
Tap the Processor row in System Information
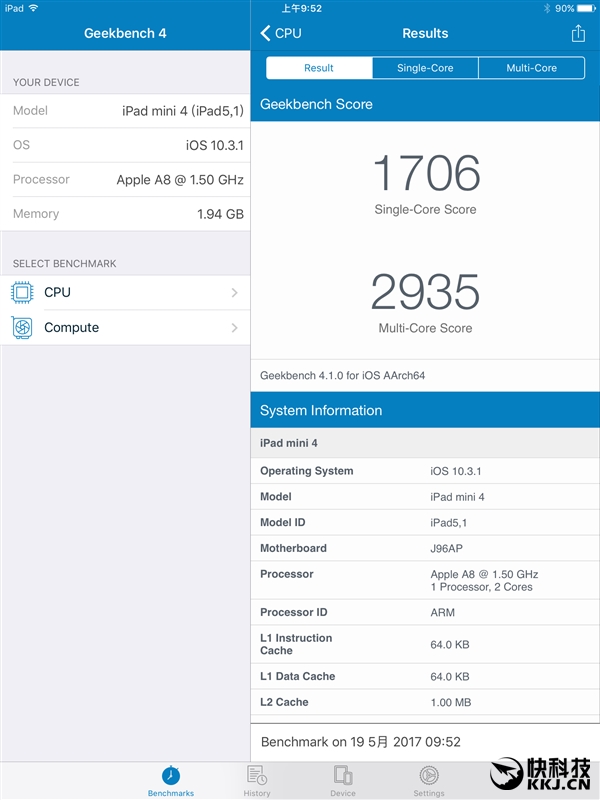click(425, 580)
